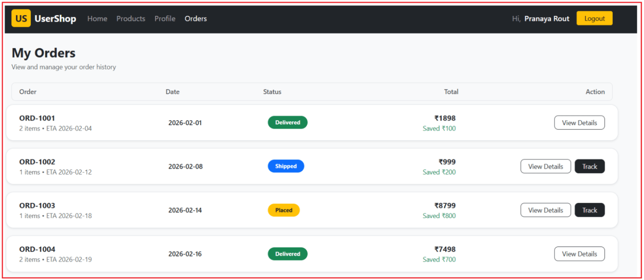Image resolution: width=644 pixels, height=280 pixels.
Task: View Details for order ORD-1001
Action: click(579, 123)
